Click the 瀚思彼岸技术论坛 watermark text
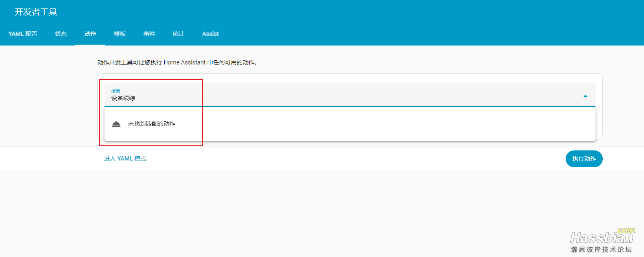The height and width of the screenshot is (257, 644). (x=601, y=249)
